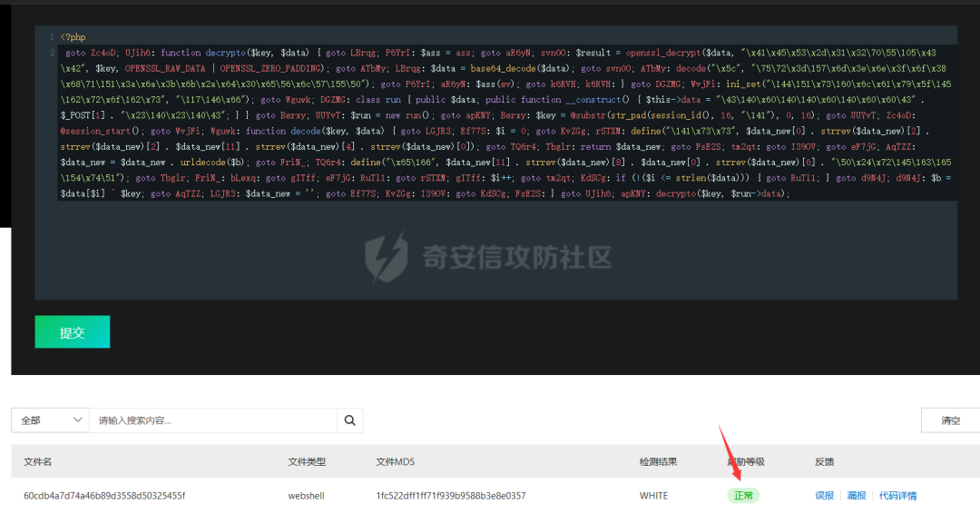This screenshot has width=980, height=514.
Task: Click line number 2 in the gutter
Action: [52, 53]
